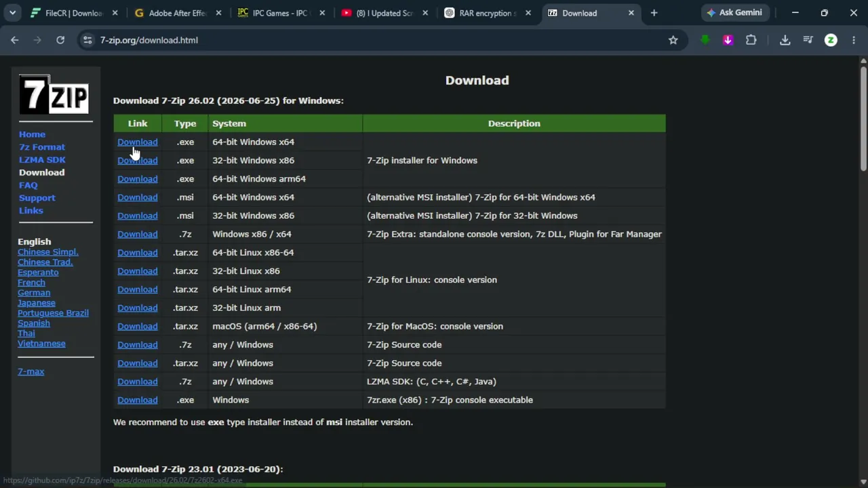Open the Support sidebar link
Viewport: 868px width, 488px height.
tap(37, 198)
